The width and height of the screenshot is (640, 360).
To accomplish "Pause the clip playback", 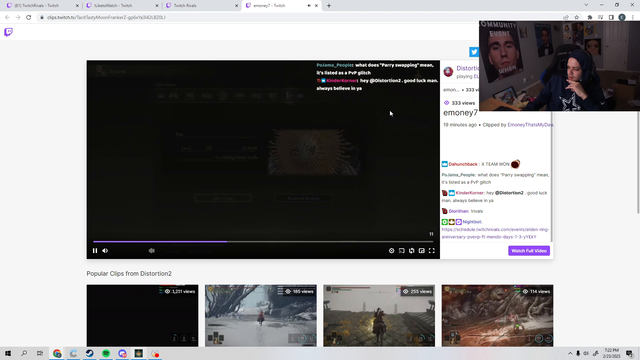I will (95, 251).
